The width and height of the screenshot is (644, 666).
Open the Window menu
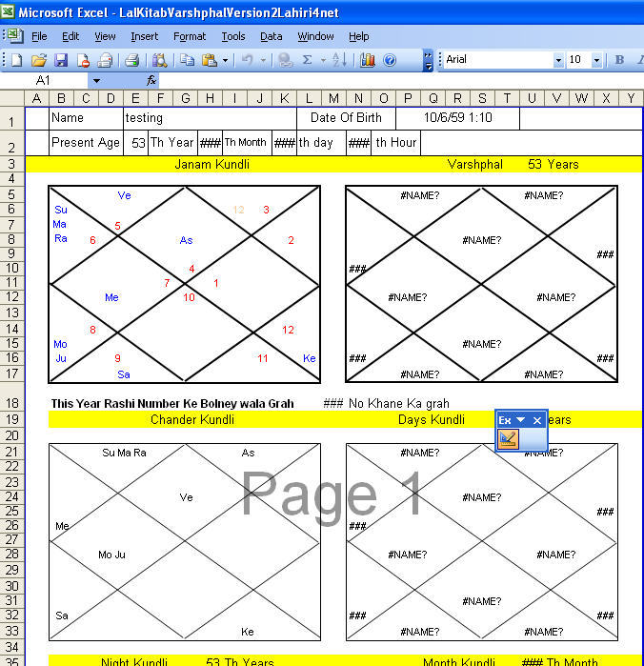315,36
